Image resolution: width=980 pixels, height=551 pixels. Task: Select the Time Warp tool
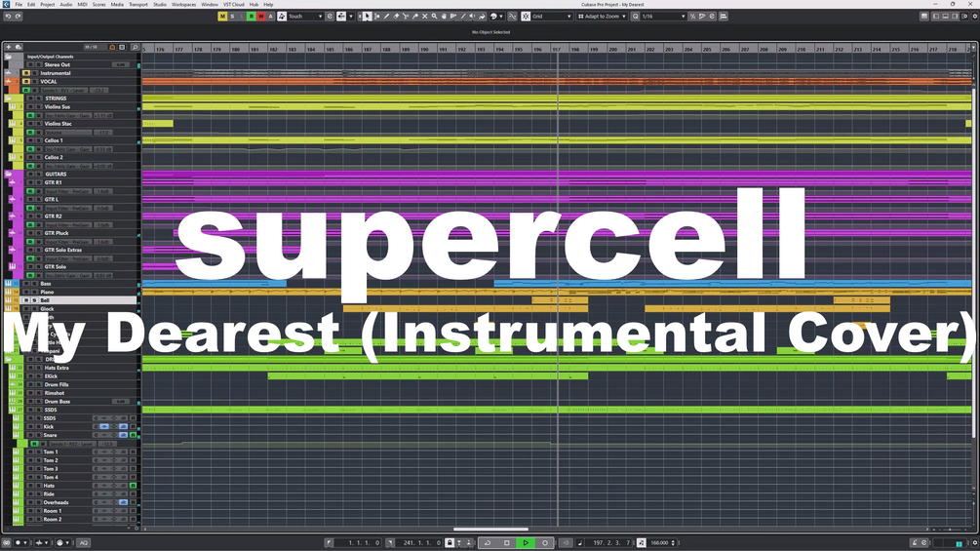click(453, 17)
